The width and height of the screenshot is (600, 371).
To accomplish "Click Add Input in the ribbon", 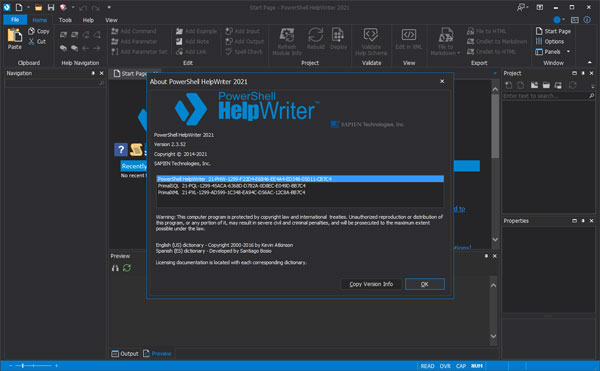I will click(243, 31).
